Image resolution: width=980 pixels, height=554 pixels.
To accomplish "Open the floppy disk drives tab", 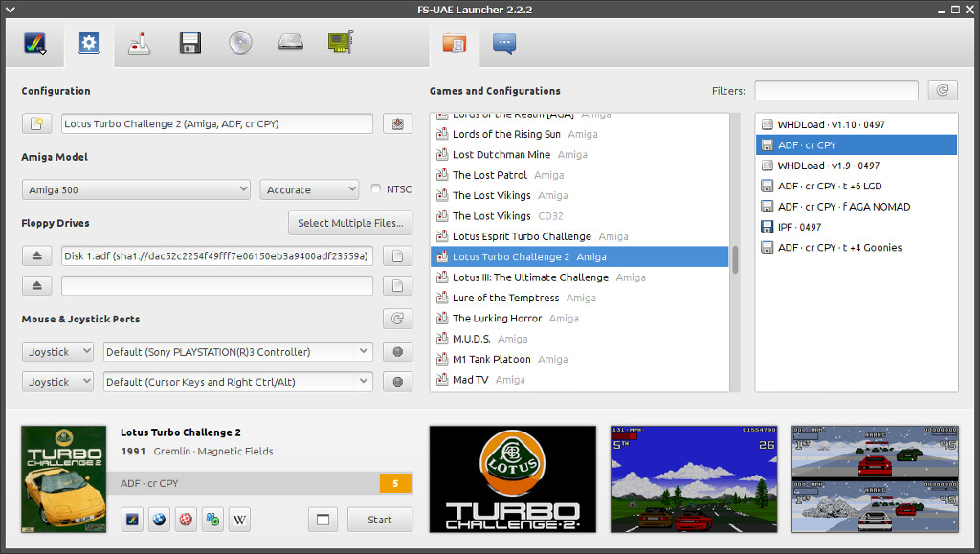I will point(189,43).
